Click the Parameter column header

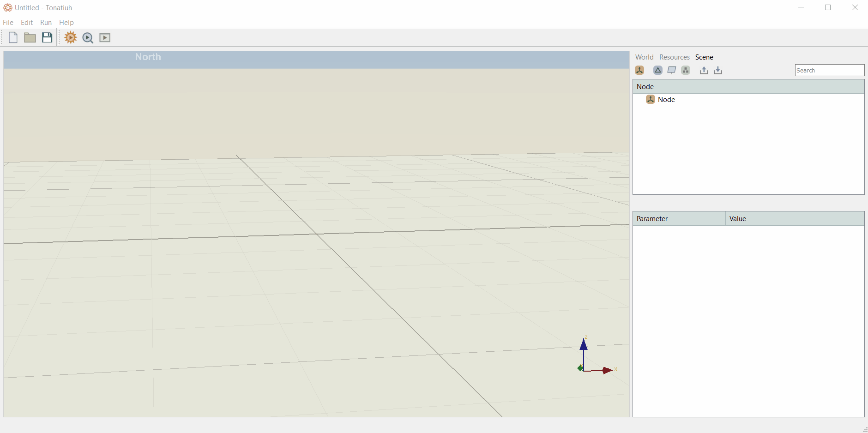pyautogui.click(x=679, y=219)
